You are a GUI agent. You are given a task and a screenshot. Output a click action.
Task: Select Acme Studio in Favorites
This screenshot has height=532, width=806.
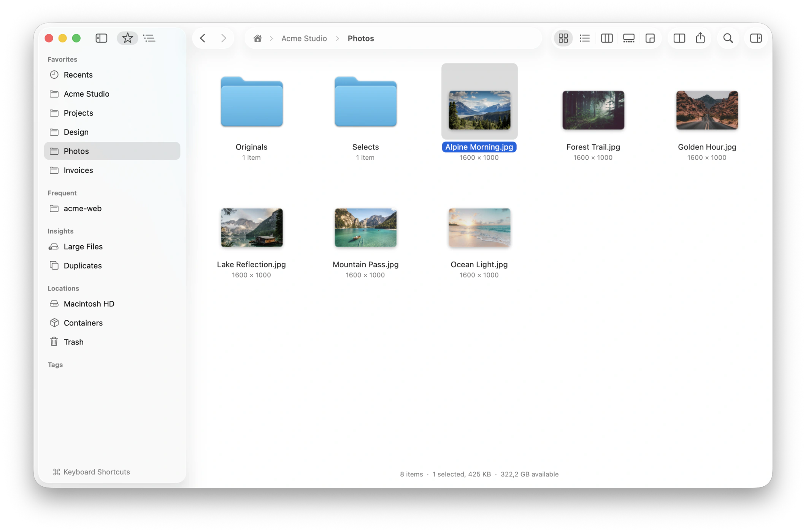112,94
